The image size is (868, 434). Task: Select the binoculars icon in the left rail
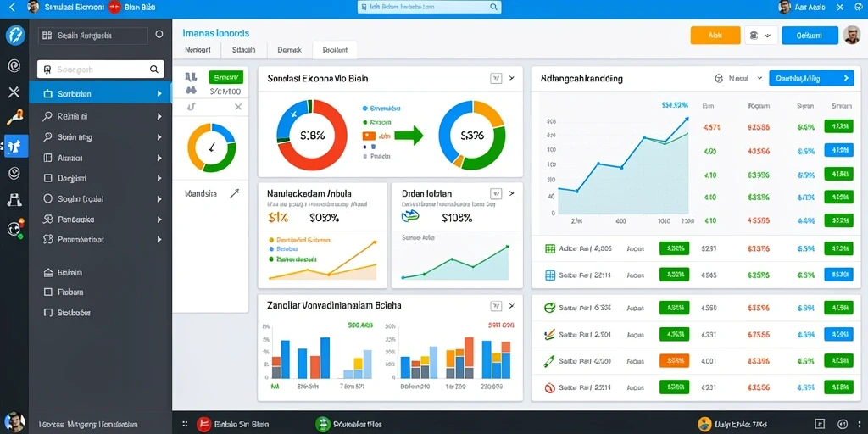pyautogui.click(x=14, y=200)
